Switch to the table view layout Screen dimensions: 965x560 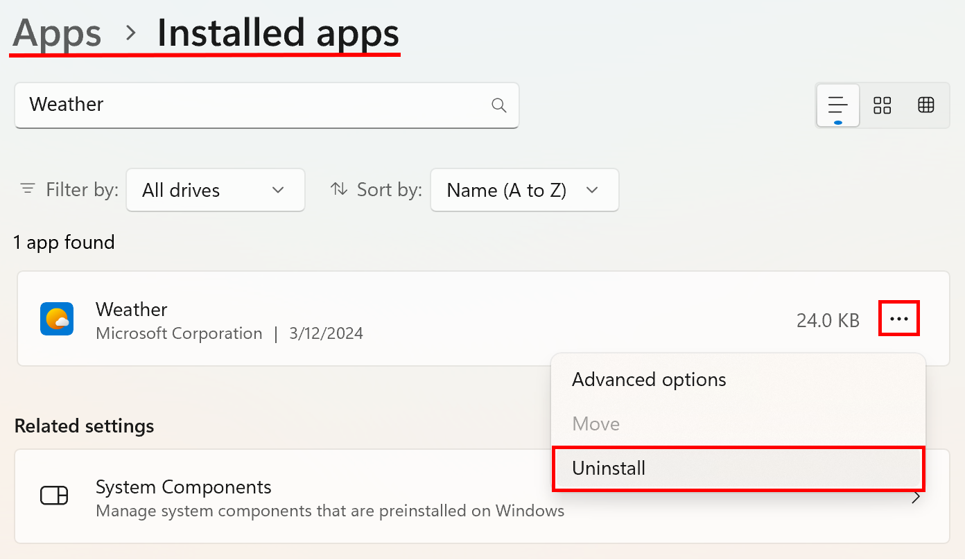925,105
